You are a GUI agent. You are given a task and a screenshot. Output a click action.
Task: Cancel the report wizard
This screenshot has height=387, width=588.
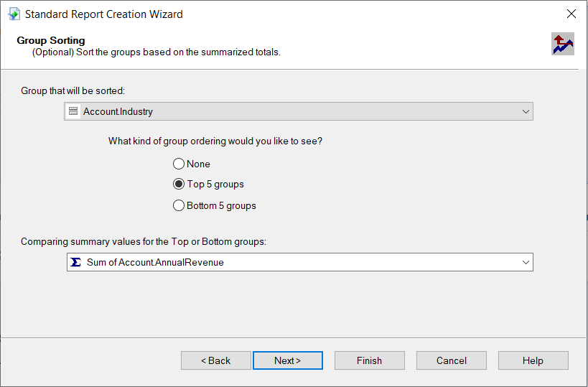[451, 360]
